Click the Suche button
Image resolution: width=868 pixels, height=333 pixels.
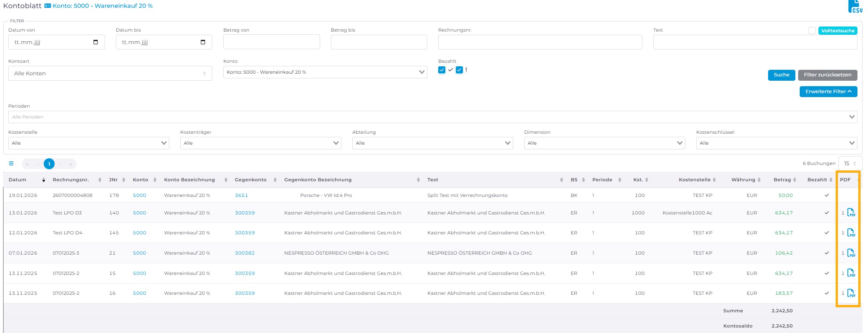781,75
